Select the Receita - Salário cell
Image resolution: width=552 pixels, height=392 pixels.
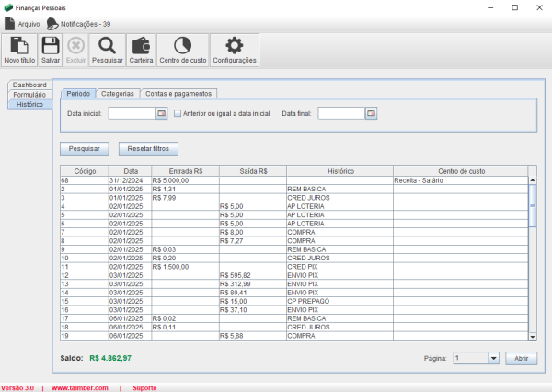[461, 180]
